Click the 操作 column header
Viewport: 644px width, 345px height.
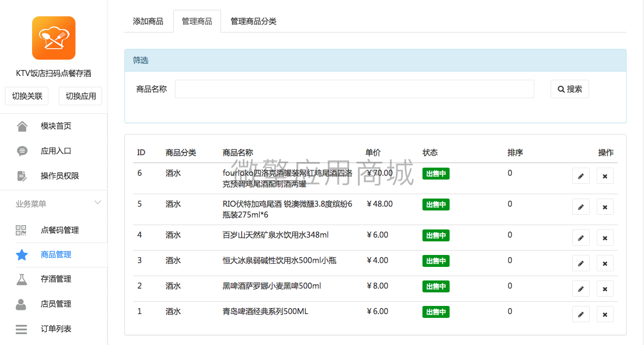(606, 152)
